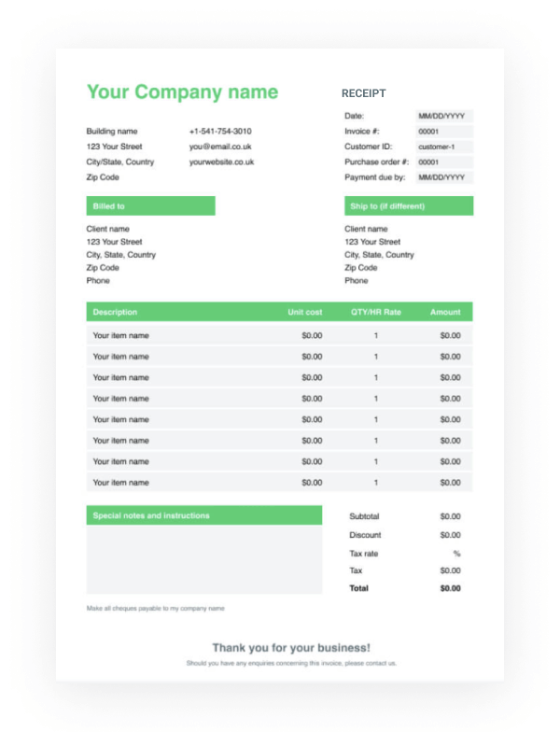Click the 'Thank you for your business!' text
This screenshot has height=732, width=560.
pos(291,647)
